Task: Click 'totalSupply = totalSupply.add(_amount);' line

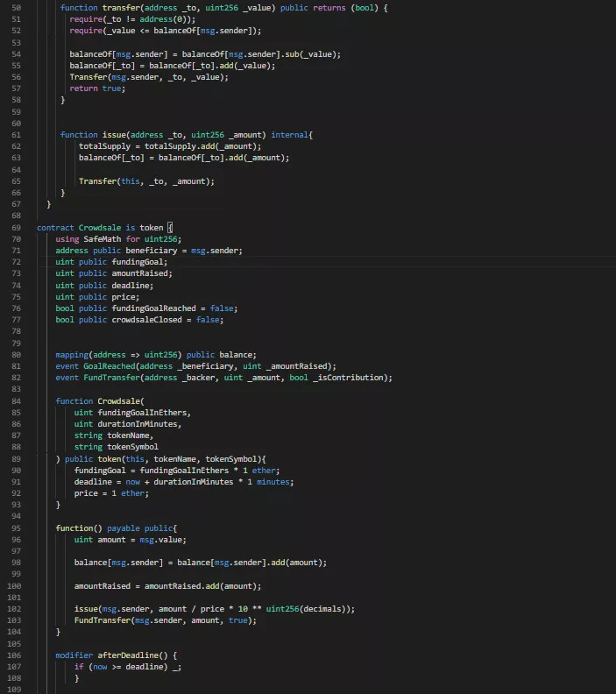Action: 170,146
